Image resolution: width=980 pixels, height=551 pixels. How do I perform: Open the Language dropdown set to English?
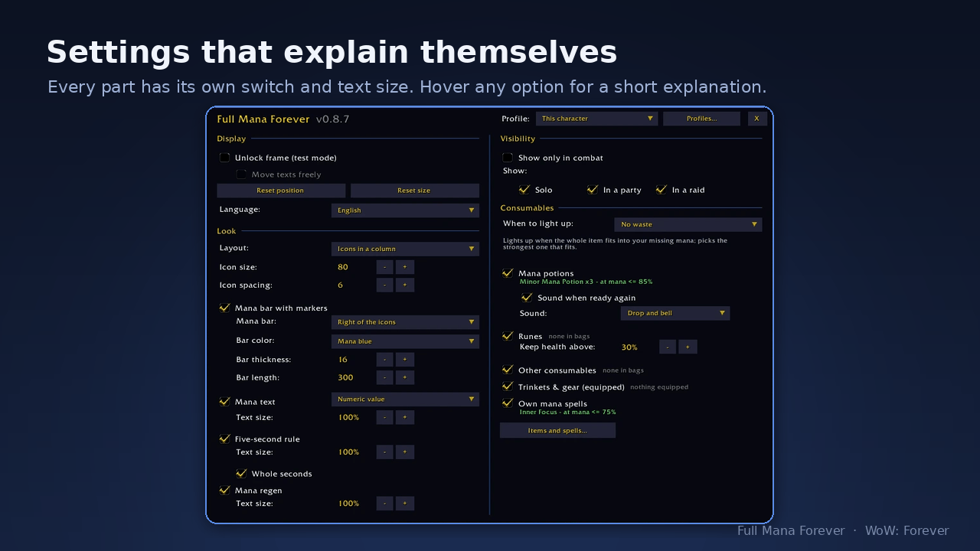click(405, 210)
